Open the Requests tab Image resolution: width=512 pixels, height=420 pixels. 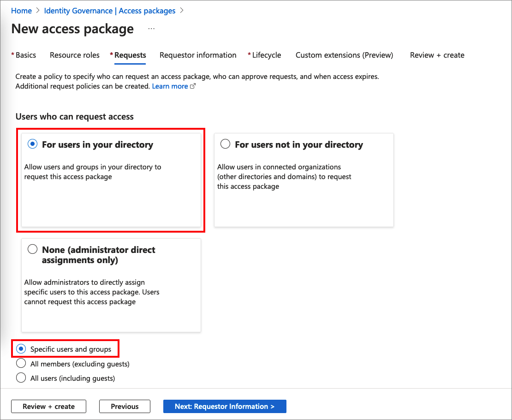click(x=130, y=55)
